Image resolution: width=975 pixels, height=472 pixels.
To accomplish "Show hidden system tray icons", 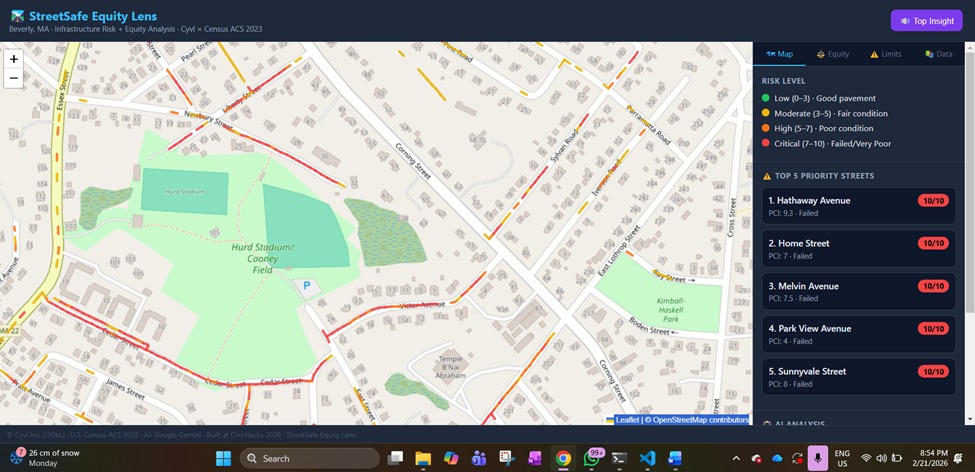I will click(x=736, y=458).
